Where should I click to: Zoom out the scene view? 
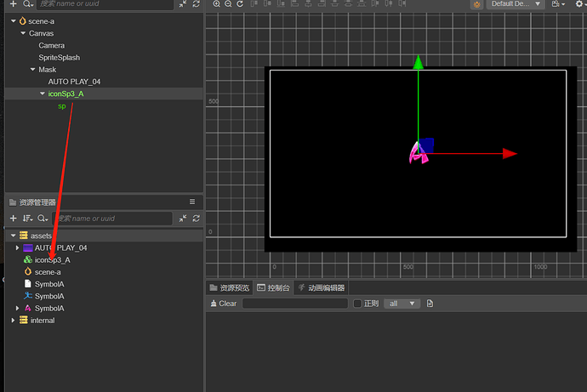coord(228,3)
